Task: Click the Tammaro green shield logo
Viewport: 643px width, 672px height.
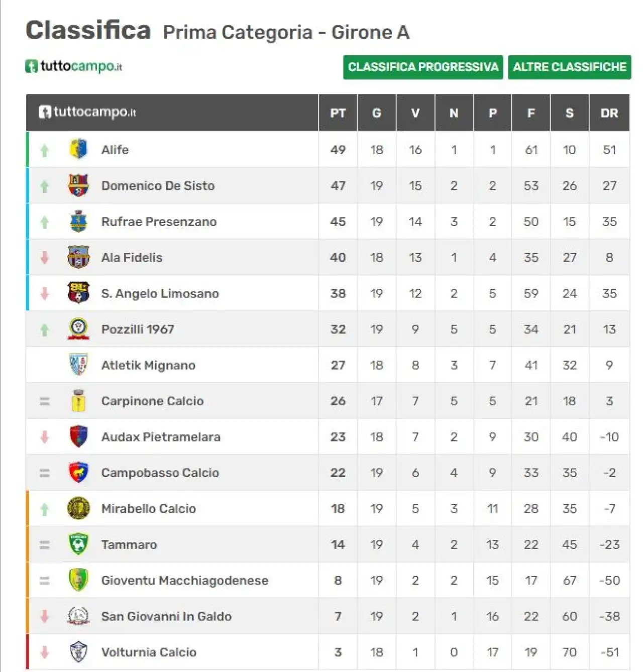Action: [x=78, y=544]
